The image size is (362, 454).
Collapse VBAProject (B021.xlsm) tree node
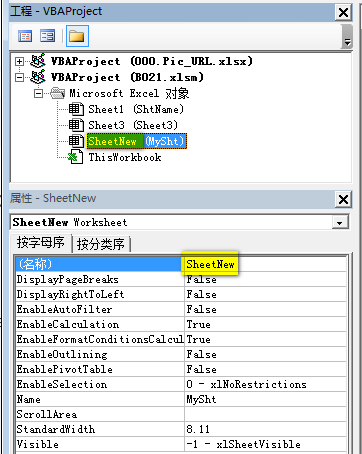tap(19, 77)
